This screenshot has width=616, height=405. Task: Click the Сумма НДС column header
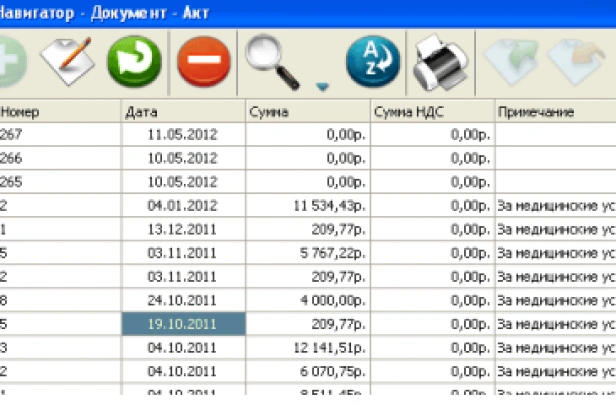point(432,112)
